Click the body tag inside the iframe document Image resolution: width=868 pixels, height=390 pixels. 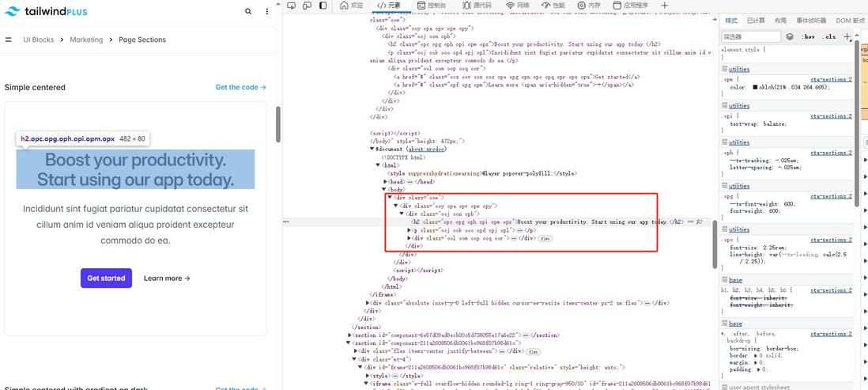395,189
